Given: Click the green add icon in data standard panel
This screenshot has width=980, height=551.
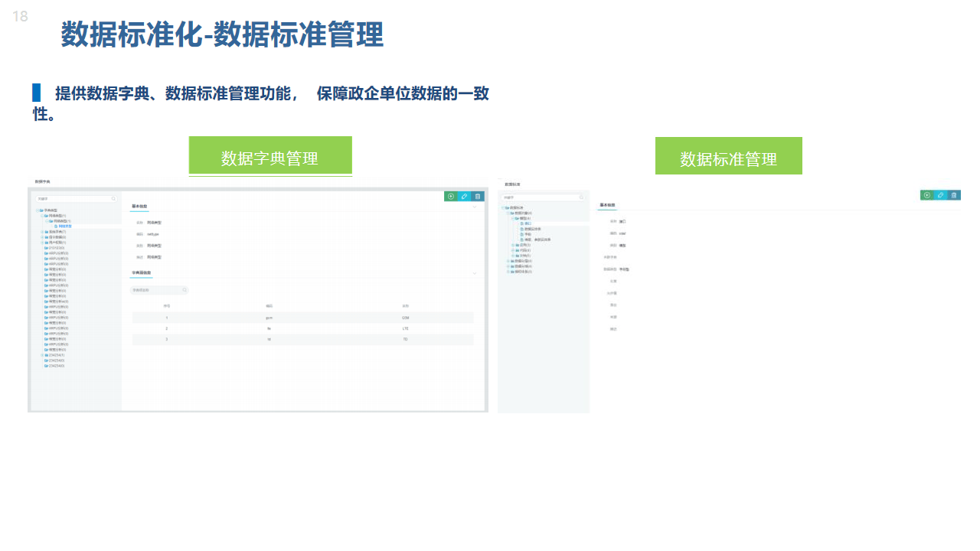Looking at the screenshot, I should click(927, 195).
